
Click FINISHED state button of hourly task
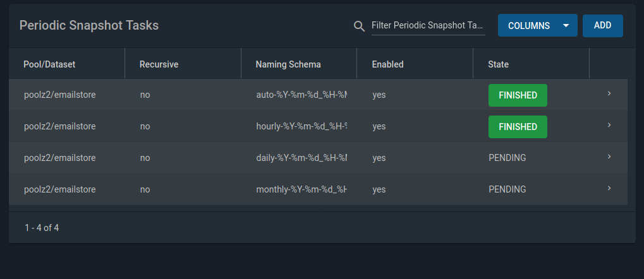click(x=518, y=127)
